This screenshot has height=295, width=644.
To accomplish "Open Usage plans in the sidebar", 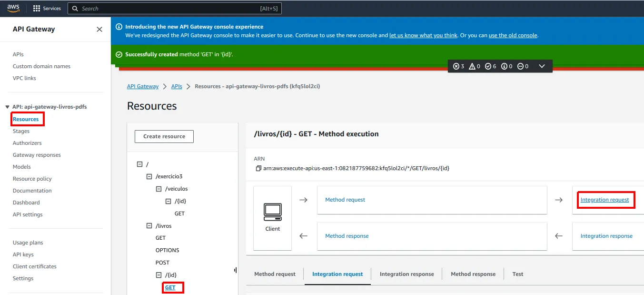I will [28, 243].
